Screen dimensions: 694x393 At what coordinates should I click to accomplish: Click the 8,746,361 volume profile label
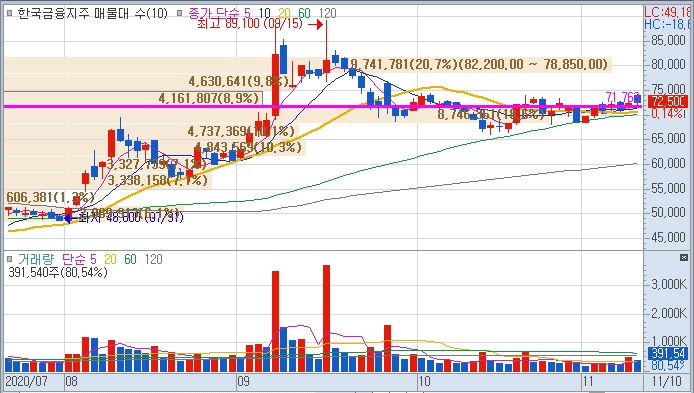click(x=491, y=114)
